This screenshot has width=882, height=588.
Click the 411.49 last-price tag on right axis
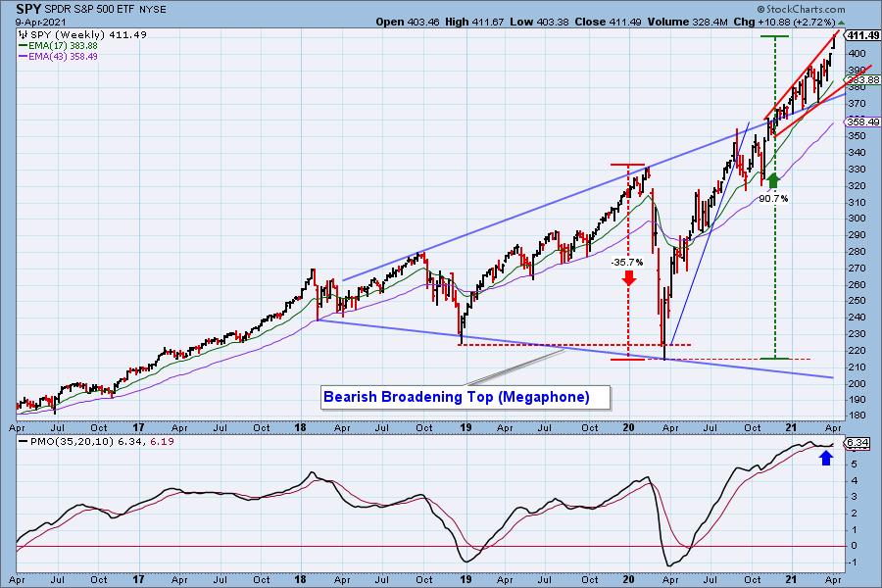pyautogui.click(x=862, y=35)
